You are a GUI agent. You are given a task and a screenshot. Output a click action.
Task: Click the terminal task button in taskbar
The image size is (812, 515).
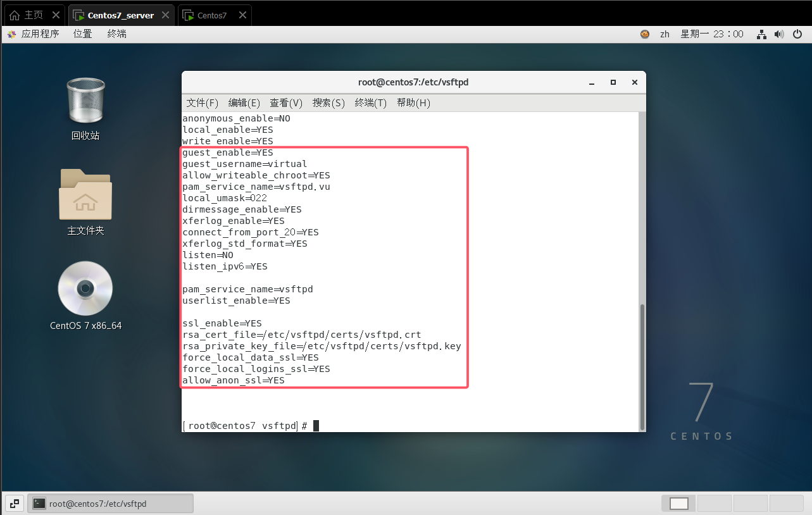pyautogui.click(x=110, y=504)
